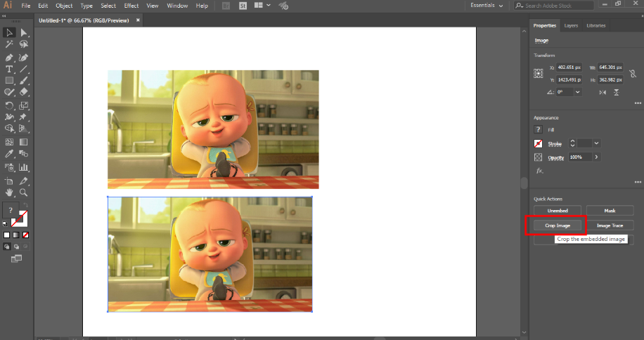Viewport: 644px width, 340px height.
Task: Switch to Draw Normal mode
Action: click(6, 247)
